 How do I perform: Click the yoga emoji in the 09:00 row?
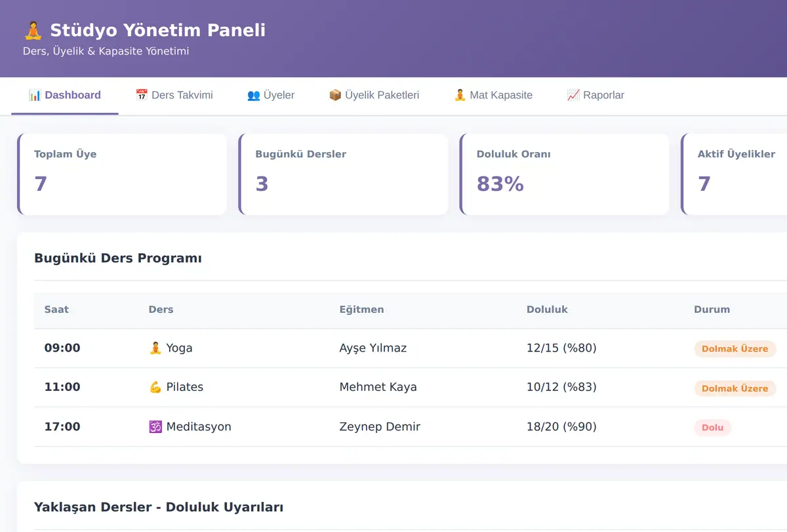155,348
